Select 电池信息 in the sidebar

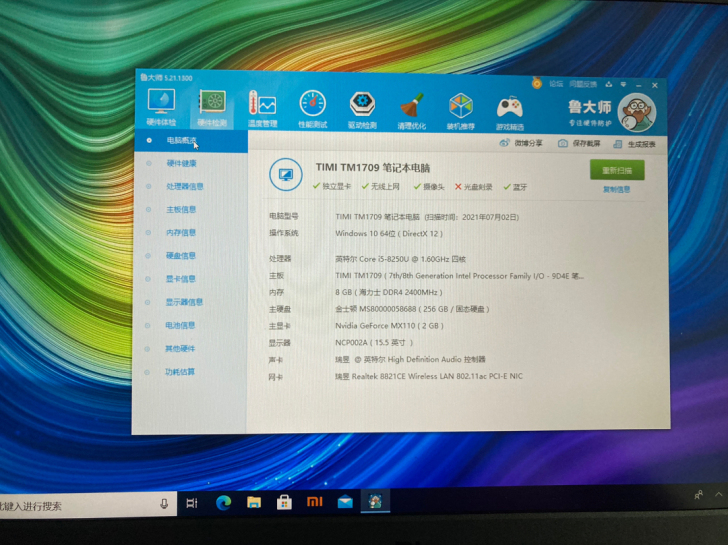(x=180, y=325)
